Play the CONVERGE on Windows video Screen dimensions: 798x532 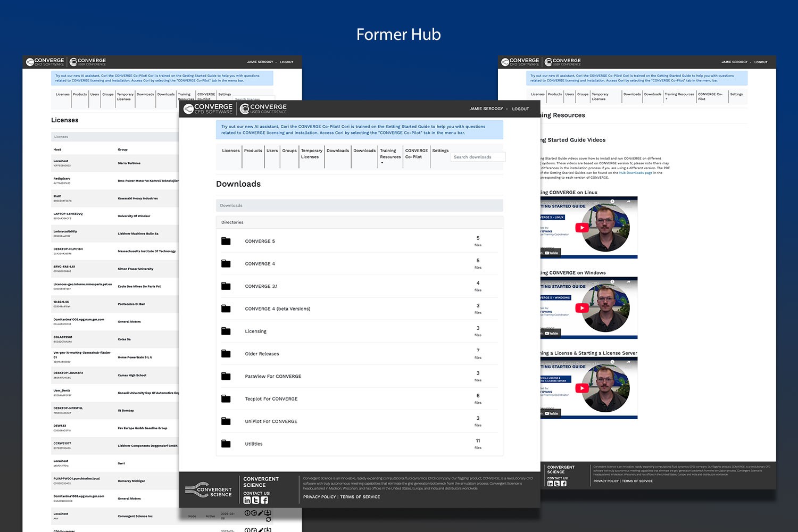pos(582,308)
